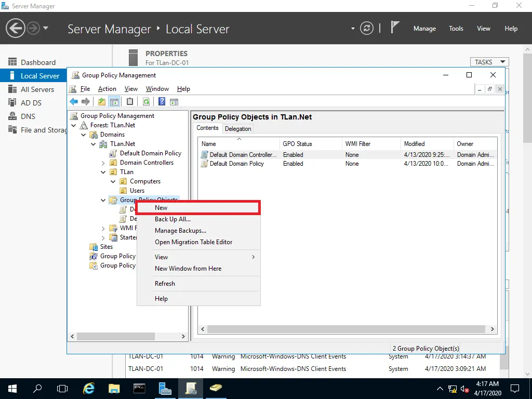Collapse the TLan organizational unit
This screenshot has width=532, height=399.
click(103, 172)
